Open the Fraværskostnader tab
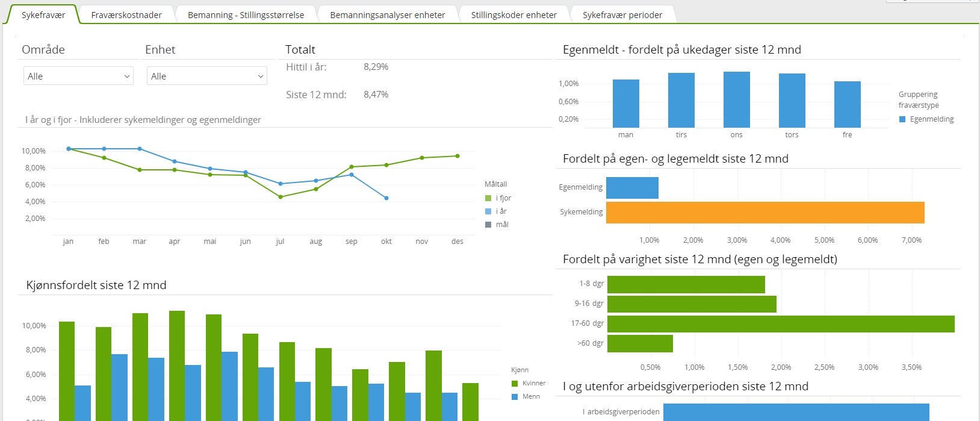 click(x=126, y=15)
